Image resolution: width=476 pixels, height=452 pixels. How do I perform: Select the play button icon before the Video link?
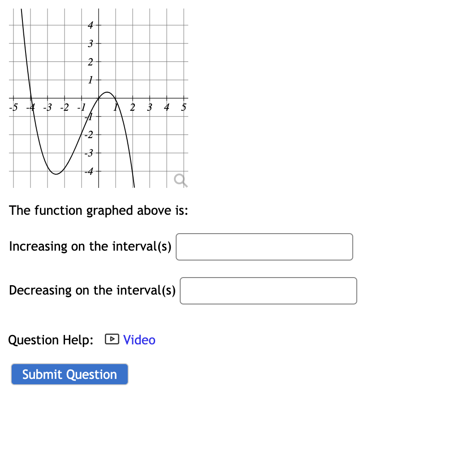[112, 339]
